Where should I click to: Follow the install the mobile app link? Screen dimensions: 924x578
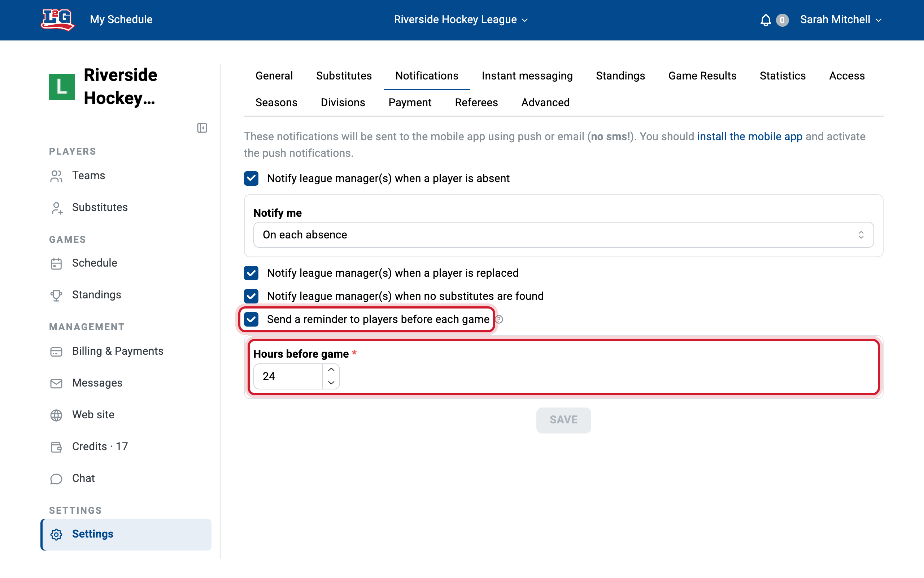tap(750, 137)
